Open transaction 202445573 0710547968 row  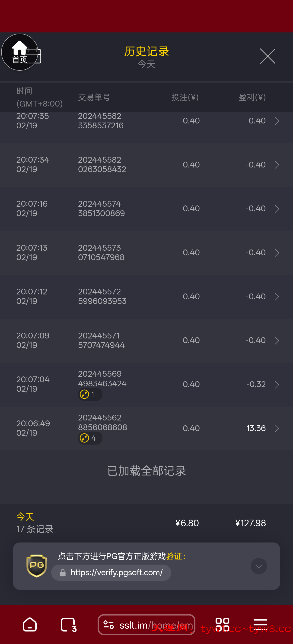coord(146,253)
